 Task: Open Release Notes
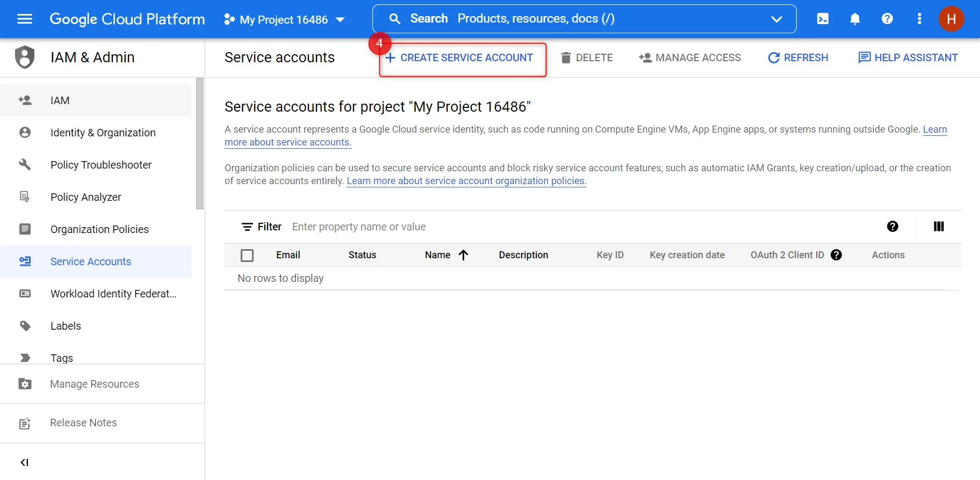(102, 423)
